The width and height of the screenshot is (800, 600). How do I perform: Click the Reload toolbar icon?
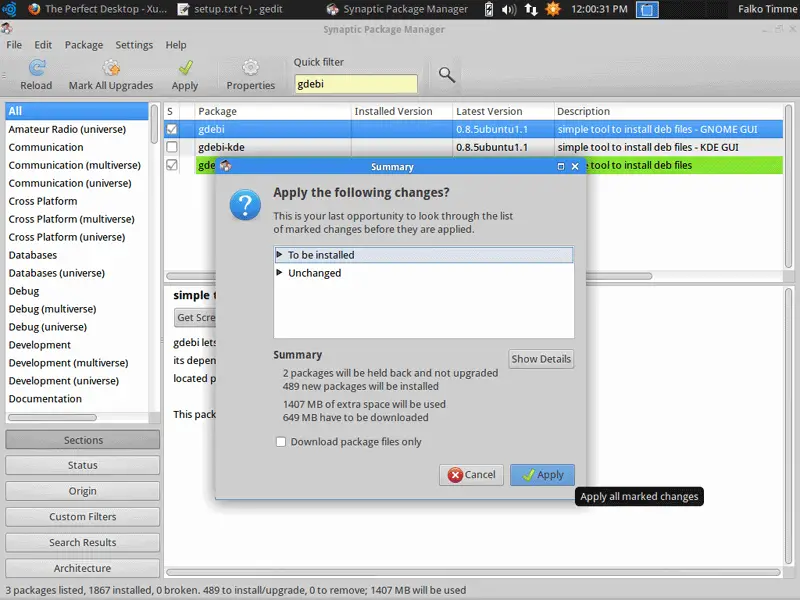[x=36, y=67]
